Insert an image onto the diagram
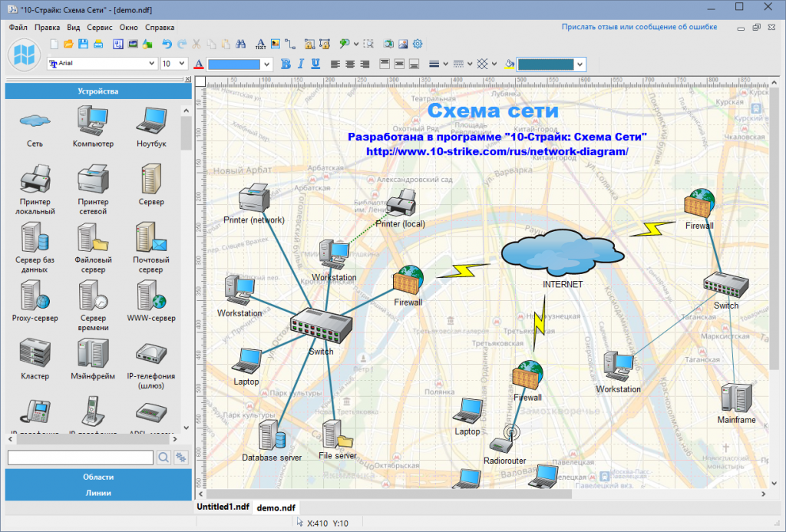Screen dimensions: 786x532 tap(276, 44)
